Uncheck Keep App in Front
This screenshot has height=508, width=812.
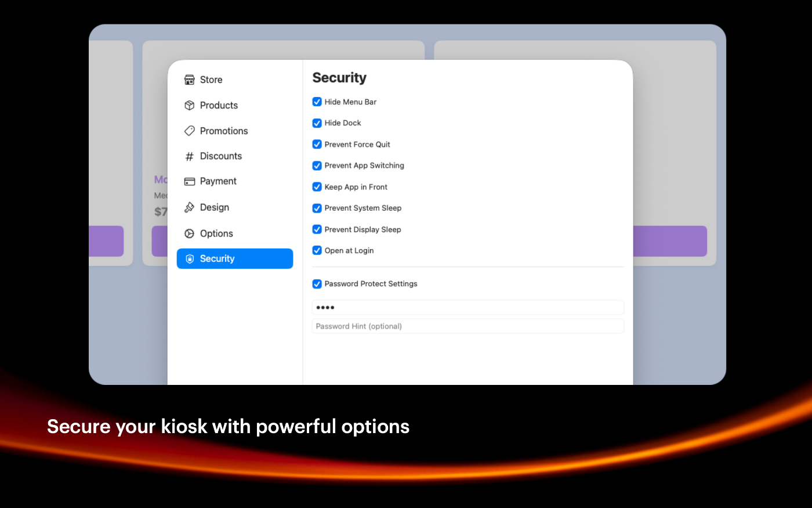click(317, 187)
